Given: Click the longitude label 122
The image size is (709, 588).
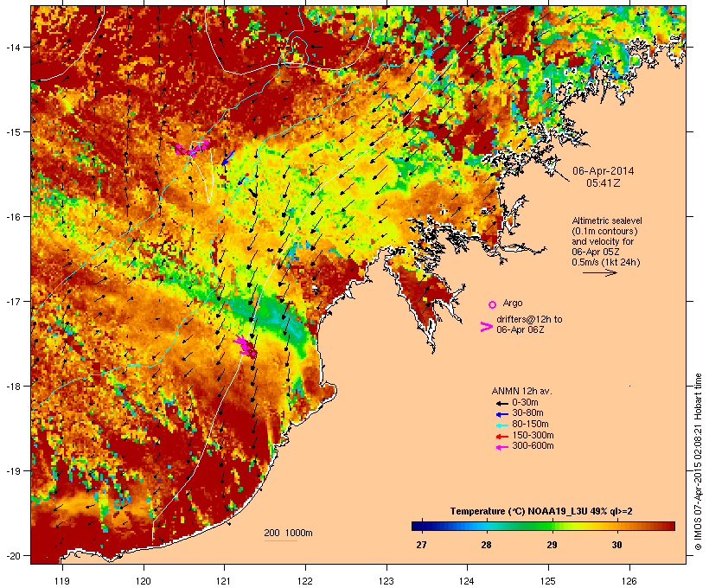Looking at the screenshot, I should [x=305, y=581].
